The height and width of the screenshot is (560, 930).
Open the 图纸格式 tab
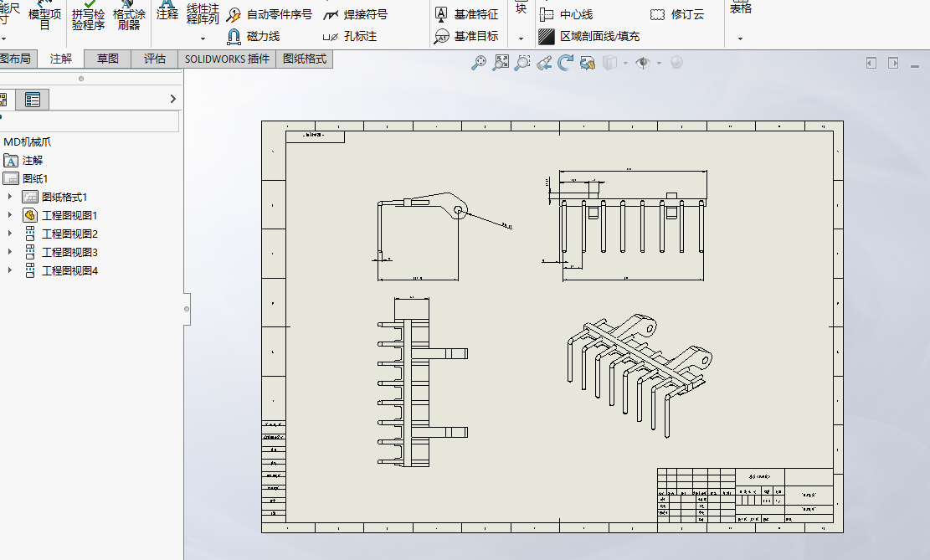(x=304, y=59)
